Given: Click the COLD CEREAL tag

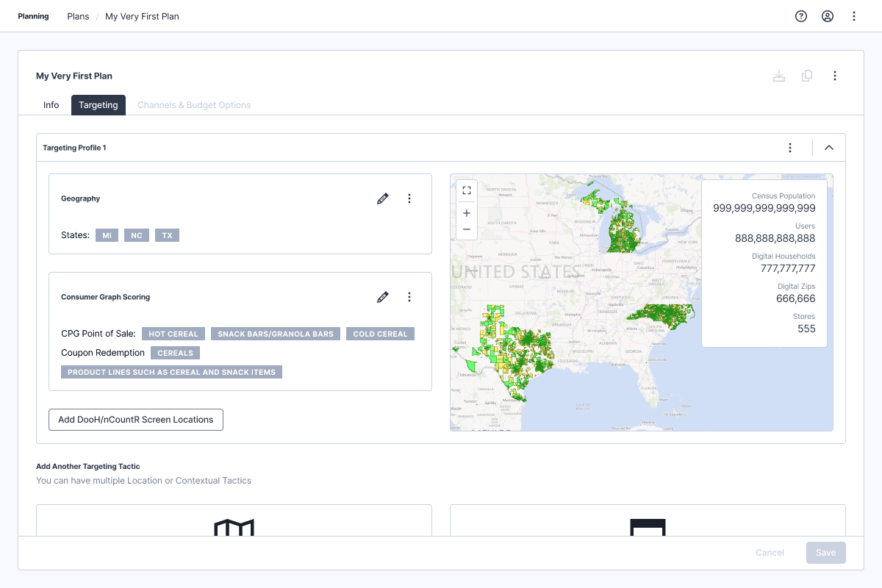Looking at the screenshot, I should (x=380, y=334).
